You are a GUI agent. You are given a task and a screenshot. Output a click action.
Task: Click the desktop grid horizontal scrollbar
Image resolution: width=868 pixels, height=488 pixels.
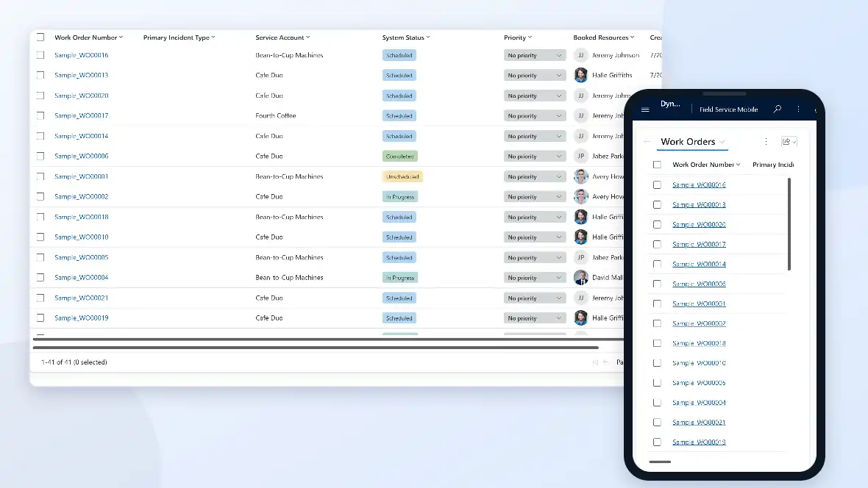pyautogui.click(x=316, y=348)
